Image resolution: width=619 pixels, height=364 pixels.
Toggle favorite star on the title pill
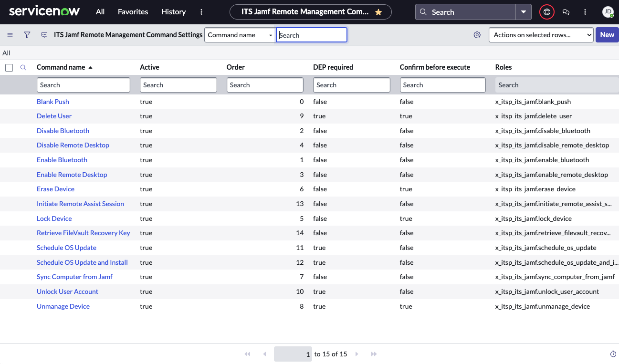(378, 12)
